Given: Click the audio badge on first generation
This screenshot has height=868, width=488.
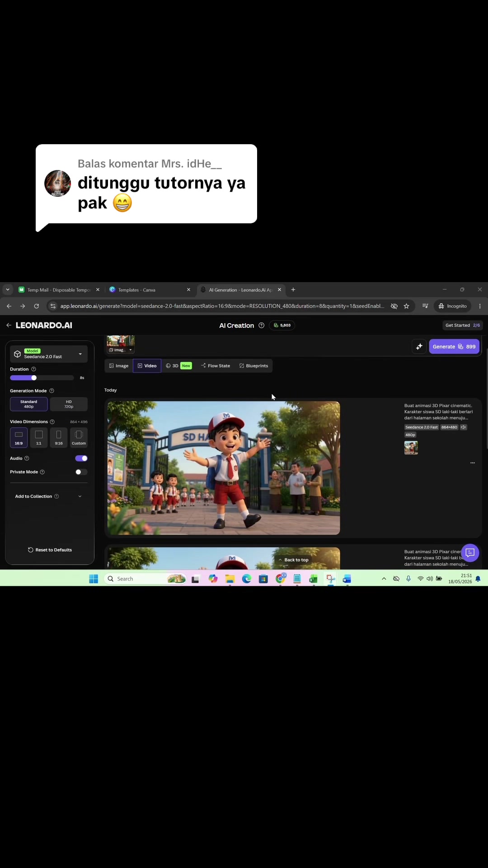Looking at the screenshot, I should point(463,427).
